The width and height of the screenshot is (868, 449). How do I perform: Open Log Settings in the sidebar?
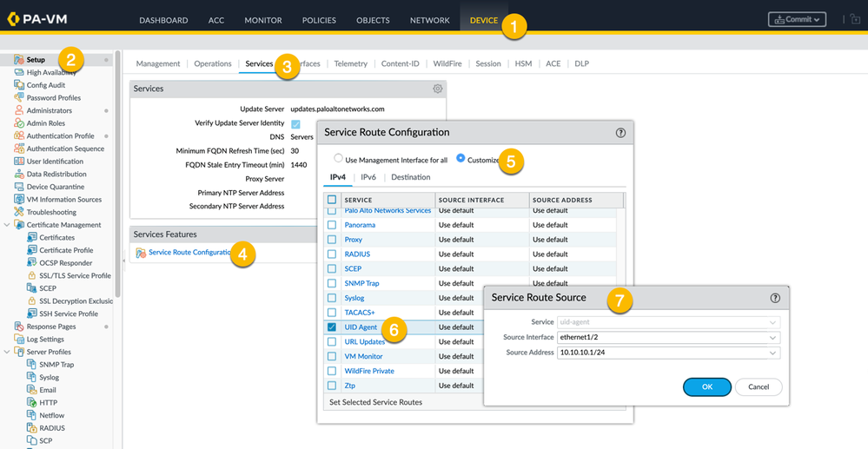coord(45,340)
